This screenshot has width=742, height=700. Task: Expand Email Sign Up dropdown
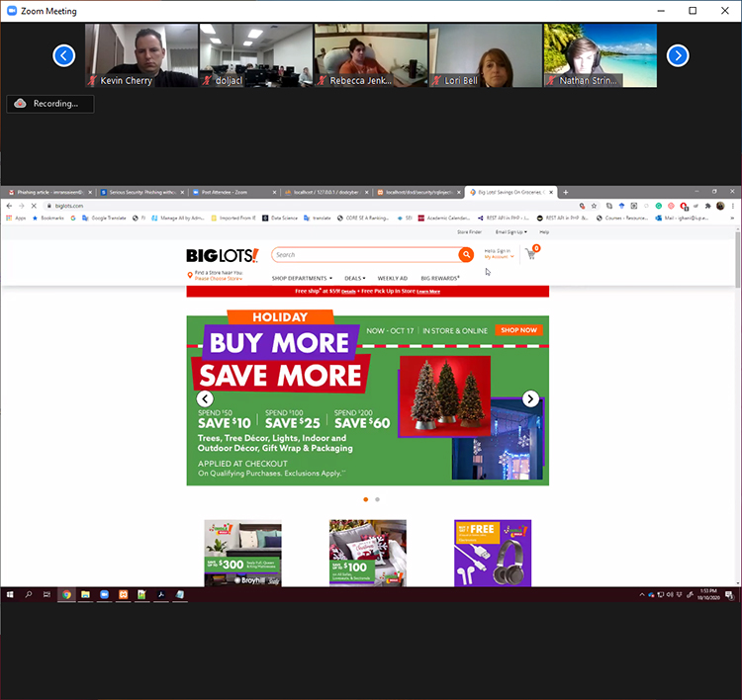(x=511, y=232)
